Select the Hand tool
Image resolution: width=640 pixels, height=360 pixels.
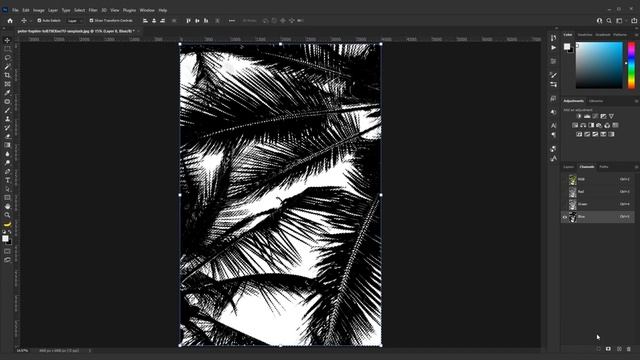[x=7, y=206]
